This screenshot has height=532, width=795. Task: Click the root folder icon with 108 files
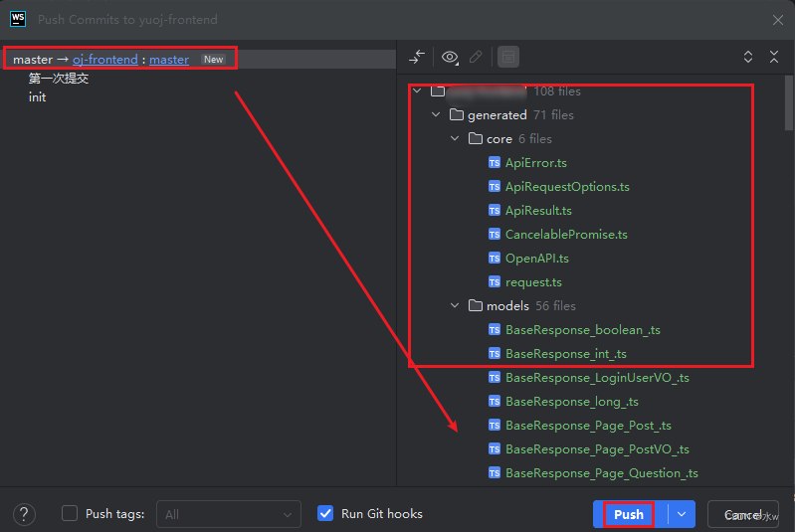point(438,91)
